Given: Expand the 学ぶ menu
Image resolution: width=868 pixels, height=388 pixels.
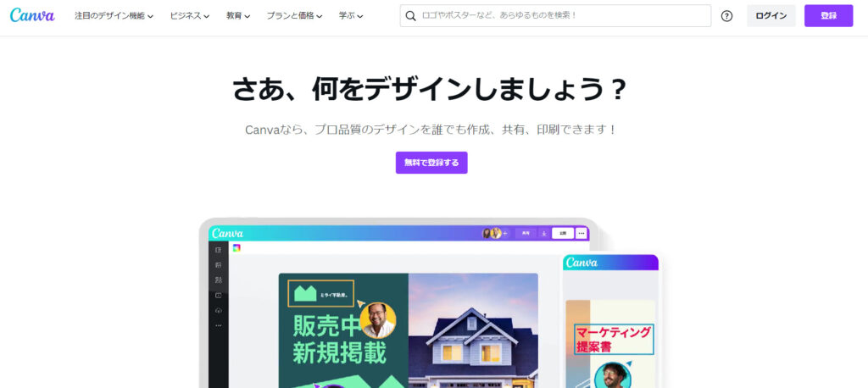Looking at the screenshot, I should (351, 16).
